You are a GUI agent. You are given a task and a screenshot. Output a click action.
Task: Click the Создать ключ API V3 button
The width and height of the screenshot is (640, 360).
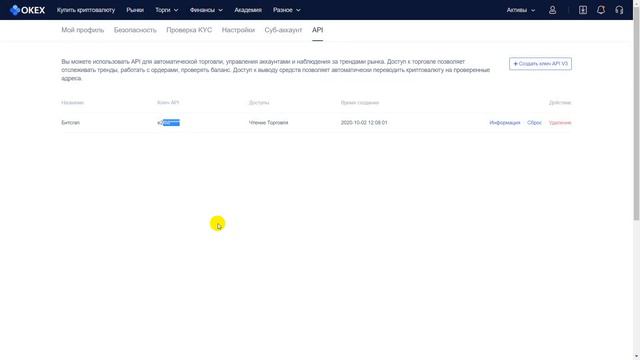coord(540,64)
